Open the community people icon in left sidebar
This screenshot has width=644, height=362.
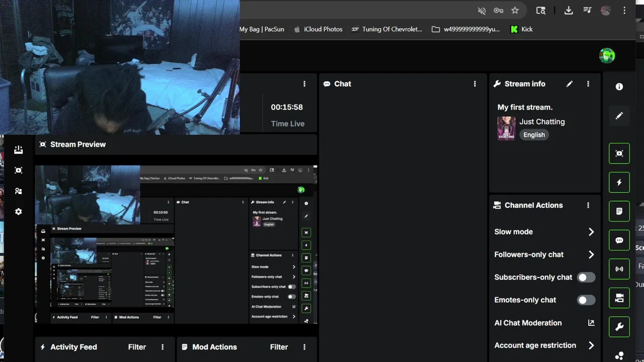pos(19,191)
